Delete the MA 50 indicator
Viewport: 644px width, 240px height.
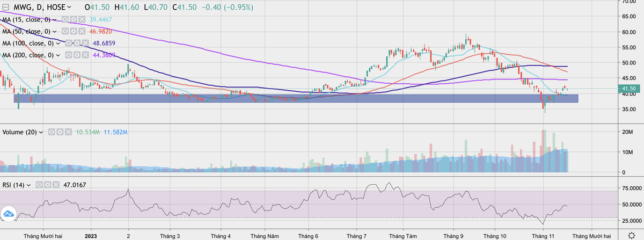point(82,31)
